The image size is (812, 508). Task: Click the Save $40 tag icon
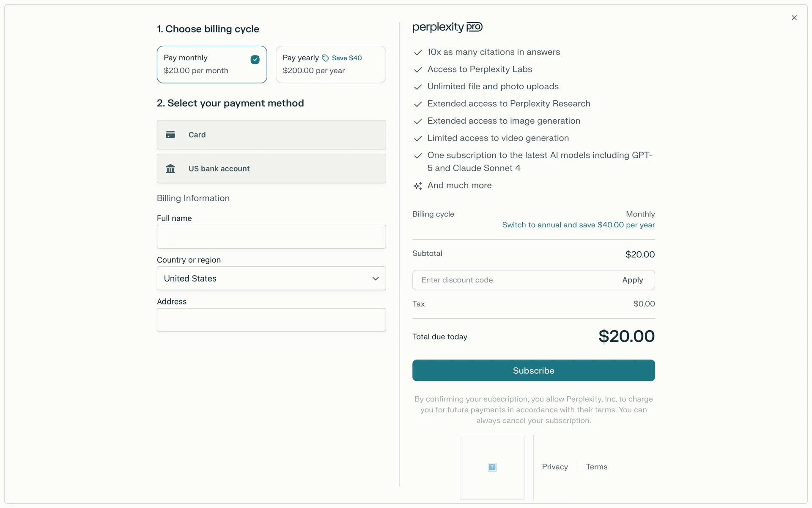tap(325, 58)
